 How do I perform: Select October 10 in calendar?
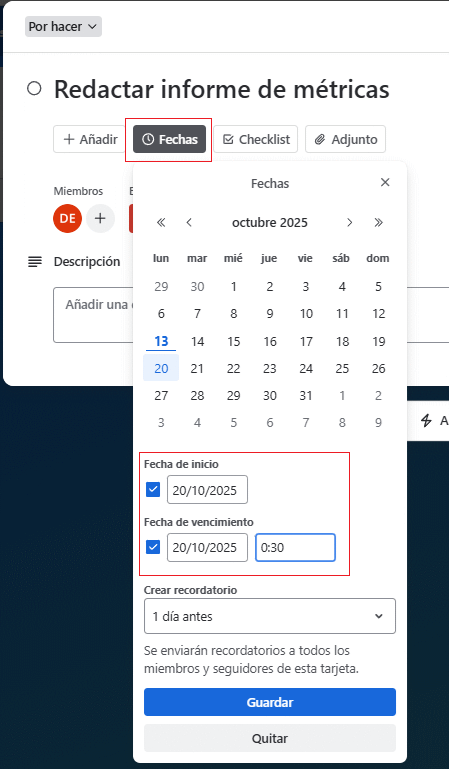(x=306, y=314)
